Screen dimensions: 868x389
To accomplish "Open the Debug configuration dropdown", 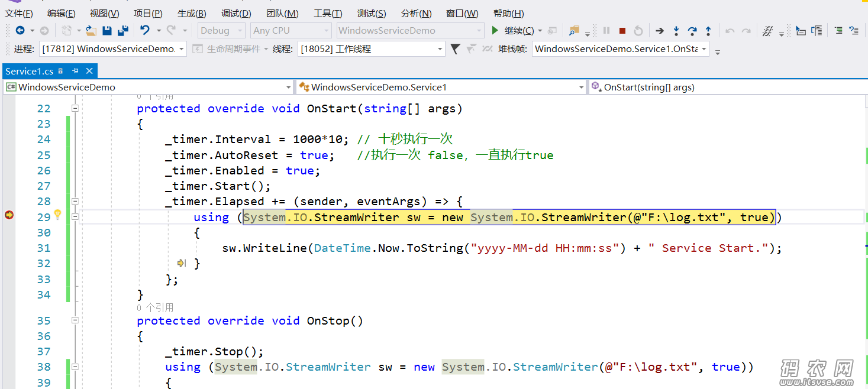I will tap(221, 30).
